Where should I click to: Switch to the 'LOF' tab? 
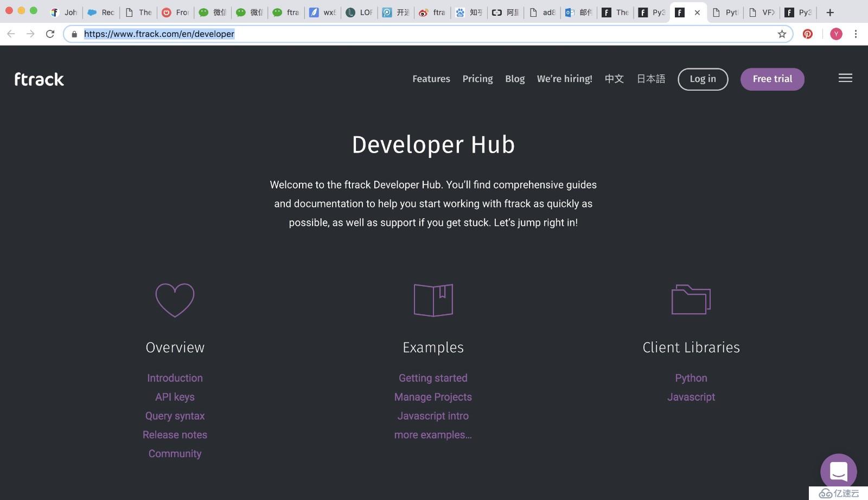coord(360,12)
